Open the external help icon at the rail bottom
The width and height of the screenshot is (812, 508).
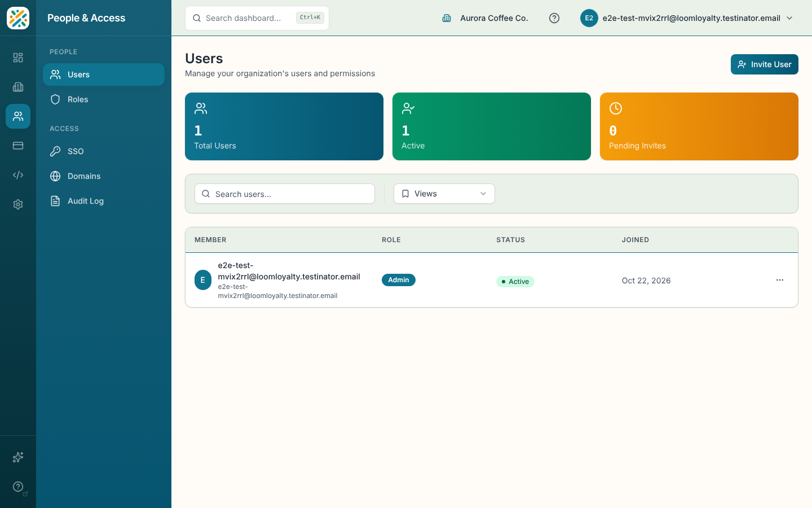click(x=18, y=487)
